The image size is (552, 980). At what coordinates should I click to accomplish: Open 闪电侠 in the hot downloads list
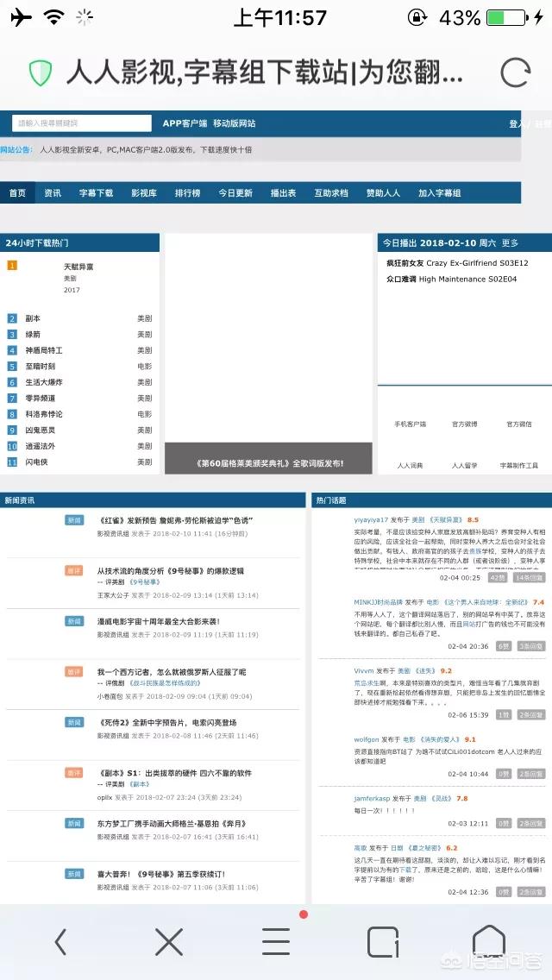pos(36,462)
